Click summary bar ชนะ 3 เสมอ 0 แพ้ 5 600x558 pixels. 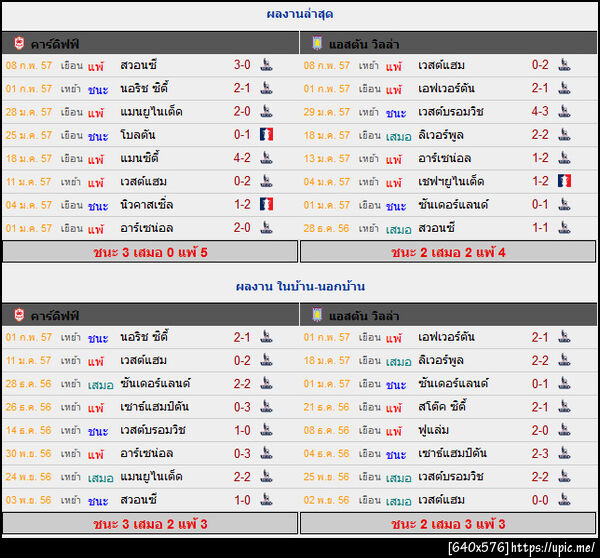(150, 252)
